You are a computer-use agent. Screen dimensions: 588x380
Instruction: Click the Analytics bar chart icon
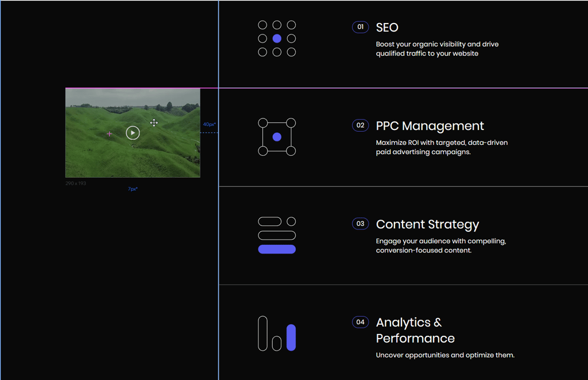[277, 333]
